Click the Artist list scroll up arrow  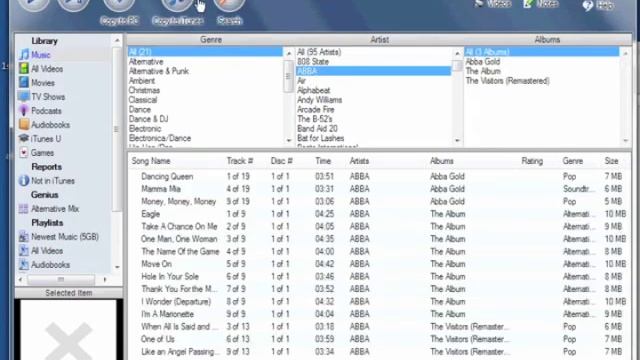pos(457,53)
